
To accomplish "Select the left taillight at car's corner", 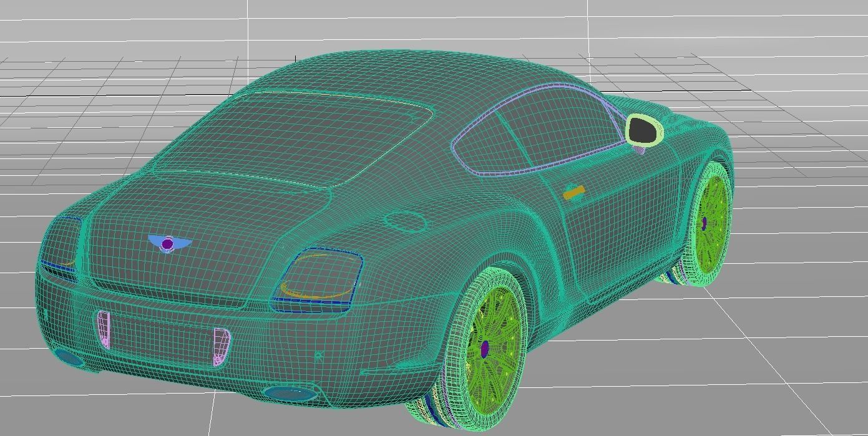I will tap(61, 248).
